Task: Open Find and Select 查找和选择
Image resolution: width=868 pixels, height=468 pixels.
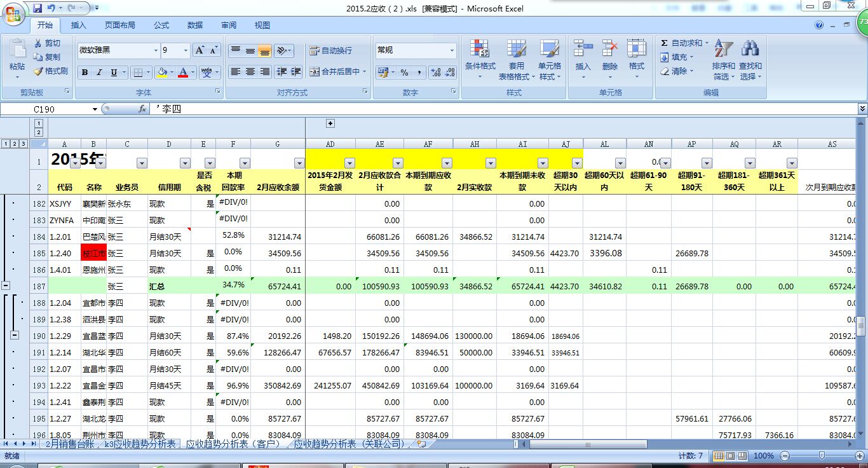Action: (750, 60)
